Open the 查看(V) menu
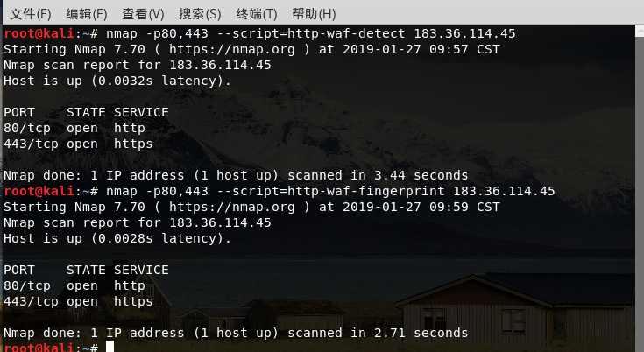 tap(143, 14)
